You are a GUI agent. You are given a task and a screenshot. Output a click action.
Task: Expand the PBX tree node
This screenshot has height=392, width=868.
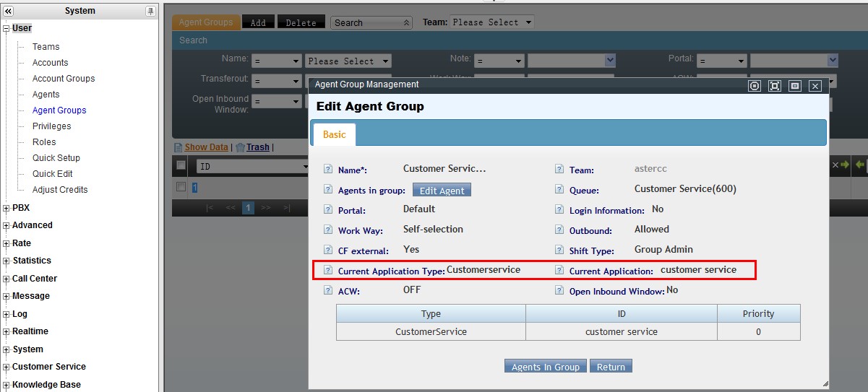pyautogui.click(x=7, y=208)
